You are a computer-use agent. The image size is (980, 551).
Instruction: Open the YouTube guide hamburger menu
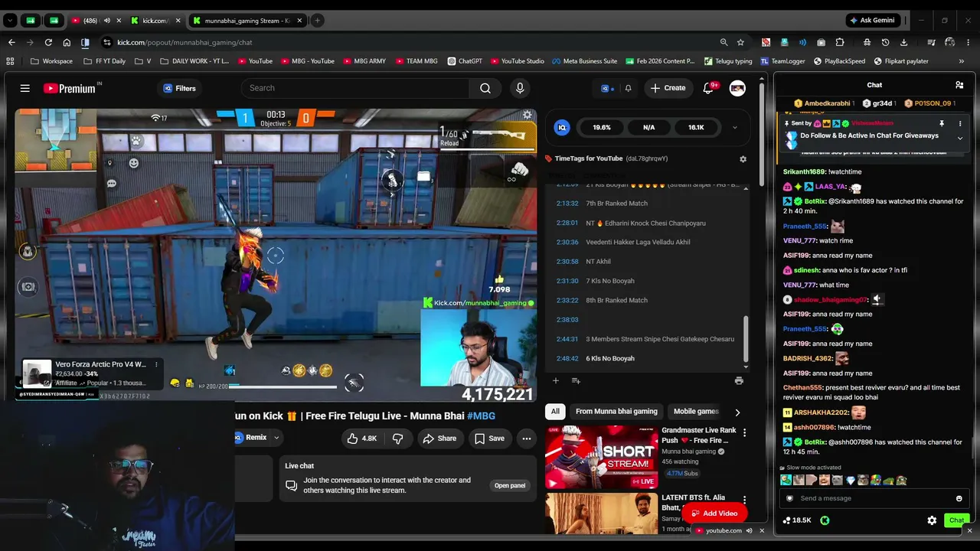[25, 89]
